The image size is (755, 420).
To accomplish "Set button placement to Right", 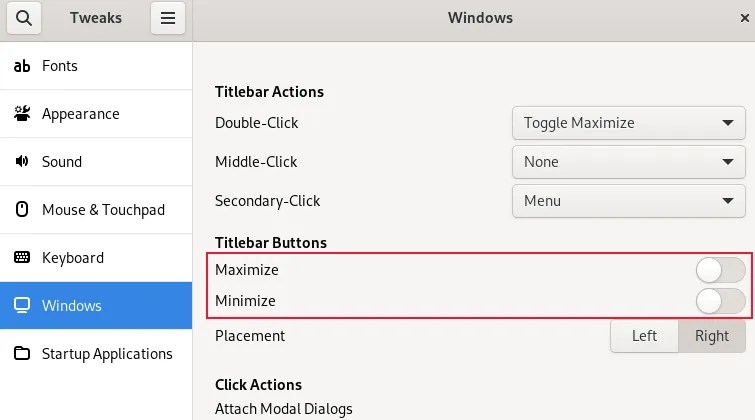I will (712, 336).
